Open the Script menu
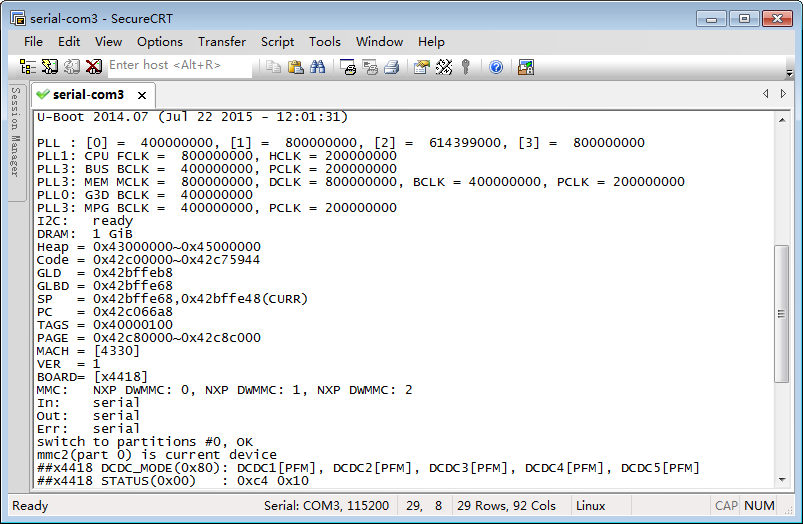The height and width of the screenshot is (524, 803). coord(277,41)
